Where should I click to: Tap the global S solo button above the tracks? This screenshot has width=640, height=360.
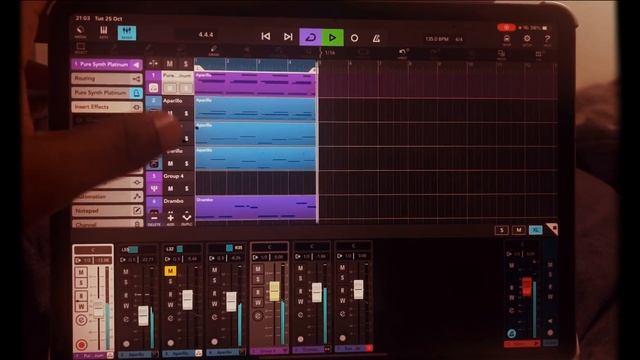(186, 64)
